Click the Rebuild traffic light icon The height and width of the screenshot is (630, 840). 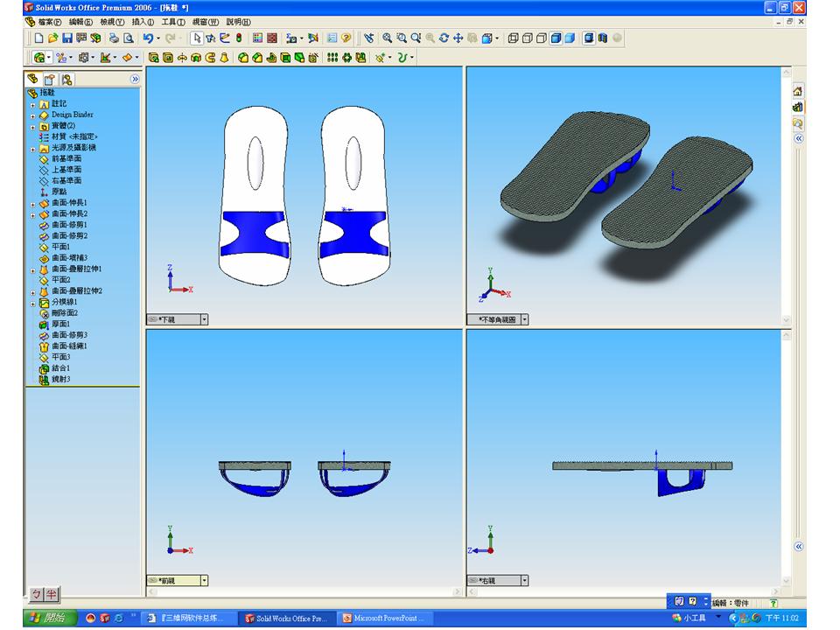[239, 38]
